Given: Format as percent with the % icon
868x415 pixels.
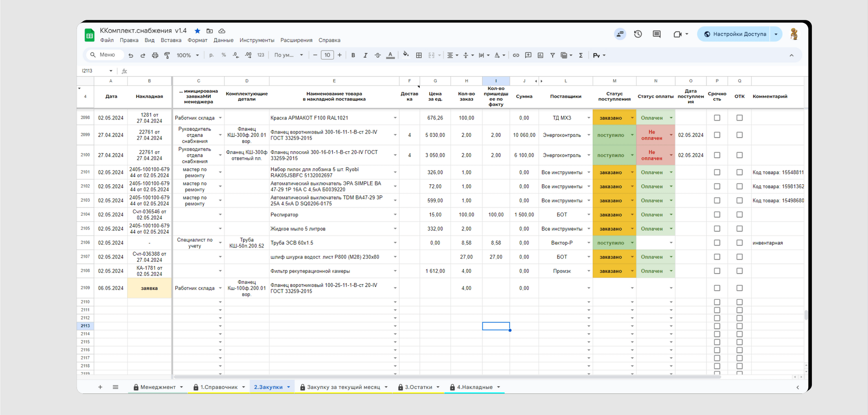Looking at the screenshot, I should coord(224,55).
